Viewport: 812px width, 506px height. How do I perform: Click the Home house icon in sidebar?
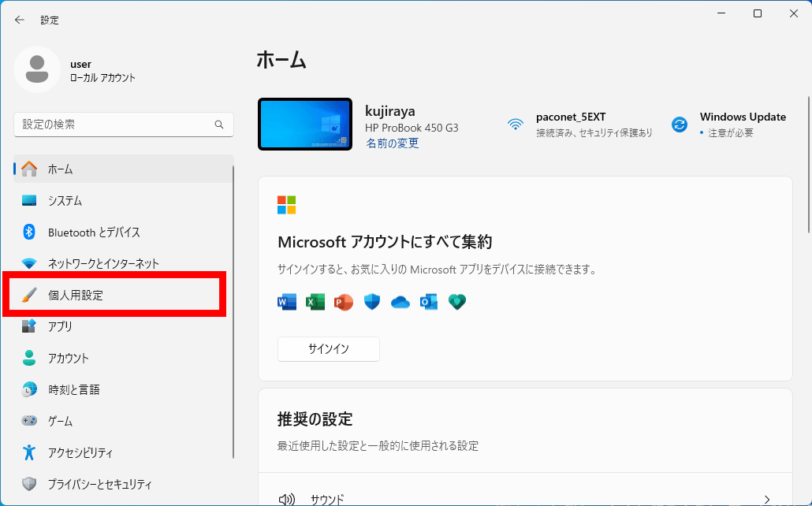tap(29, 169)
